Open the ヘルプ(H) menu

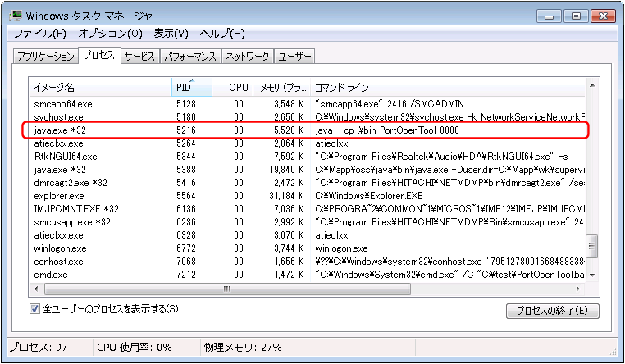[222, 34]
